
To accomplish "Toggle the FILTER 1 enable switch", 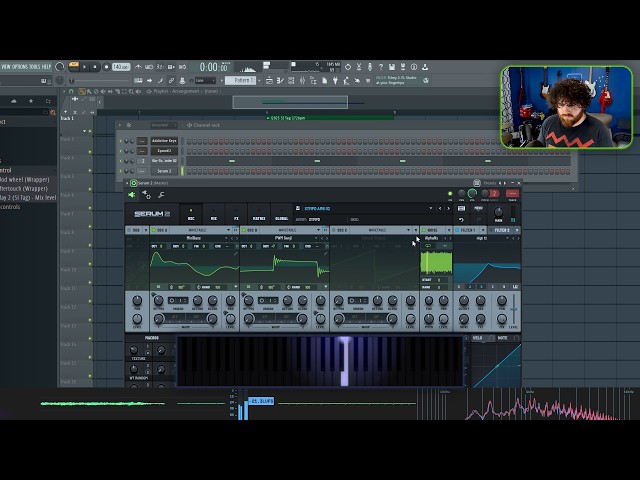I will [457, 230].
